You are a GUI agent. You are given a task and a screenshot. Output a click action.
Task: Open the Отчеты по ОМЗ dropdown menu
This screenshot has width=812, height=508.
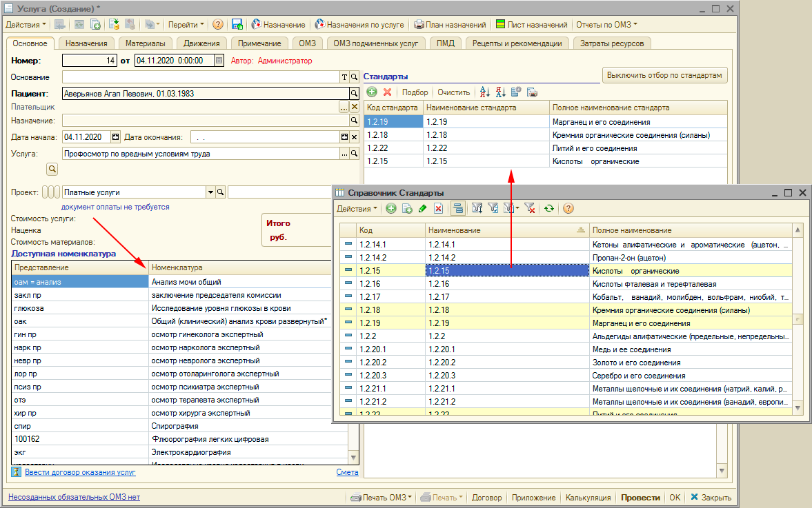(x=606, y=25)
